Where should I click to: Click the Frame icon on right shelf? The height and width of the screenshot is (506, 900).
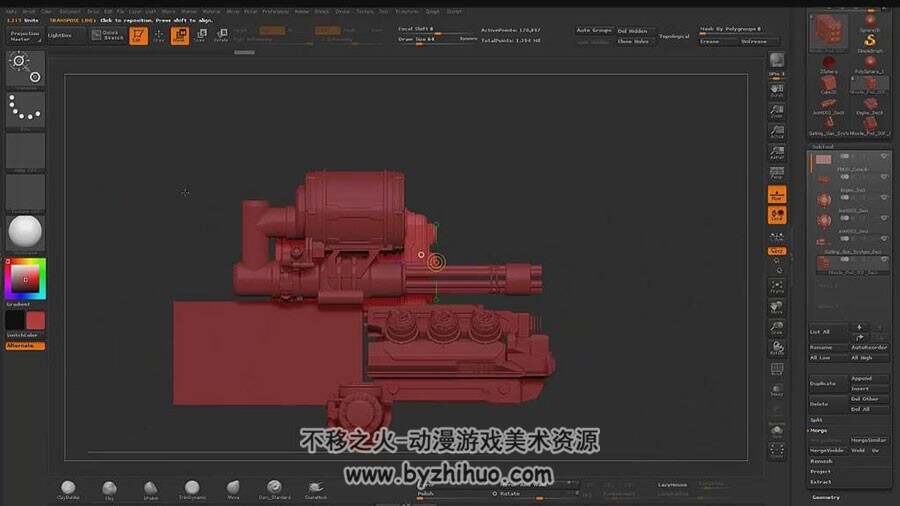(x=777, y=286)
